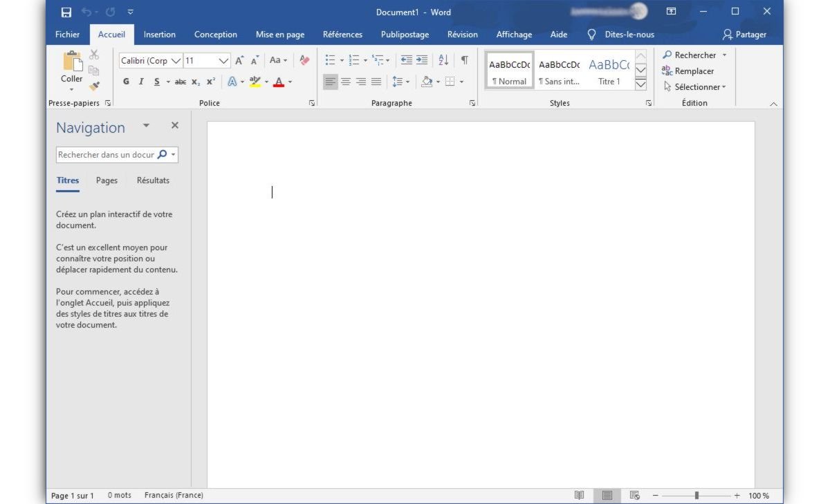Select the Format Painter brush icon
This screenshot has width=830, height=504.
(94, 86)
